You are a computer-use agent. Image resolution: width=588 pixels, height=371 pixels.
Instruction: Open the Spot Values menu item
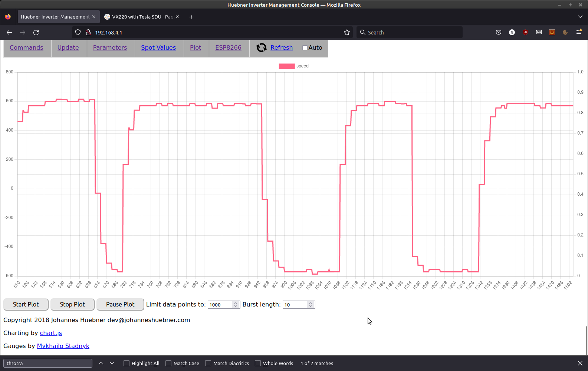click(158, 47)
